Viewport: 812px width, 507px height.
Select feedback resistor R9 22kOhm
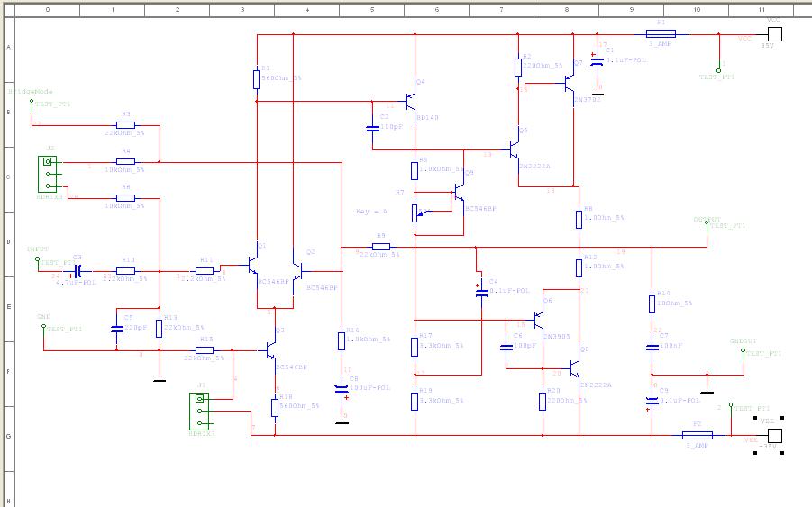[x=381, y=247]
